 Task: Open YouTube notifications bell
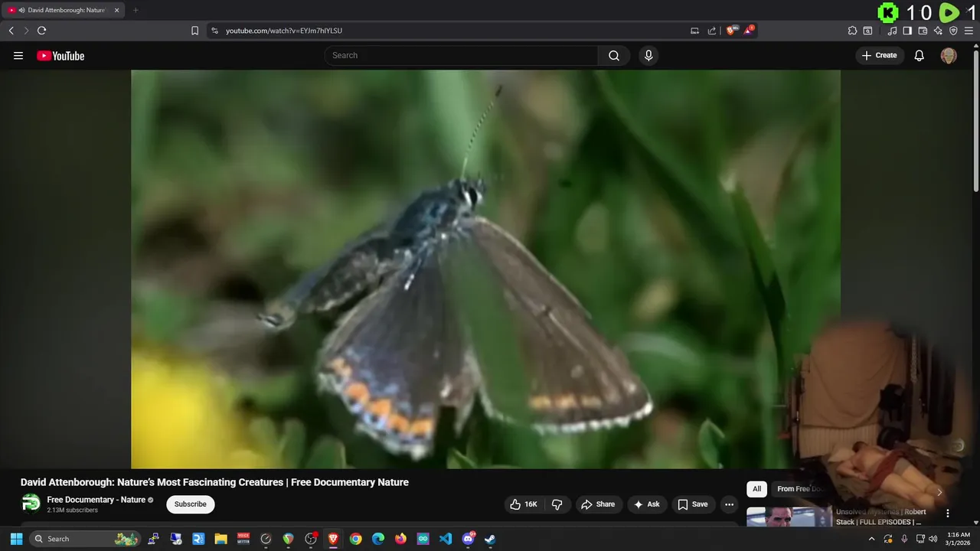[920, 55]
